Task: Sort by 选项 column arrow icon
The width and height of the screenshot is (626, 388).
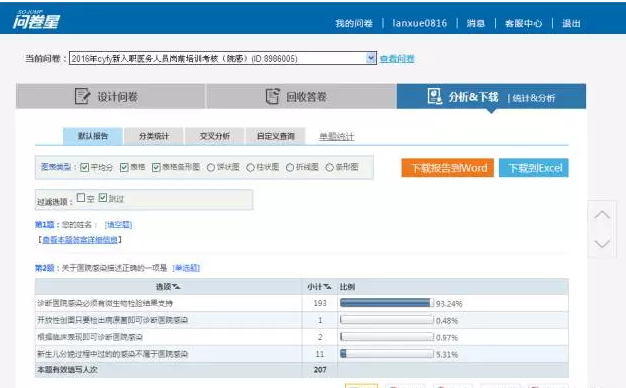Action: (x=176, y=287)
